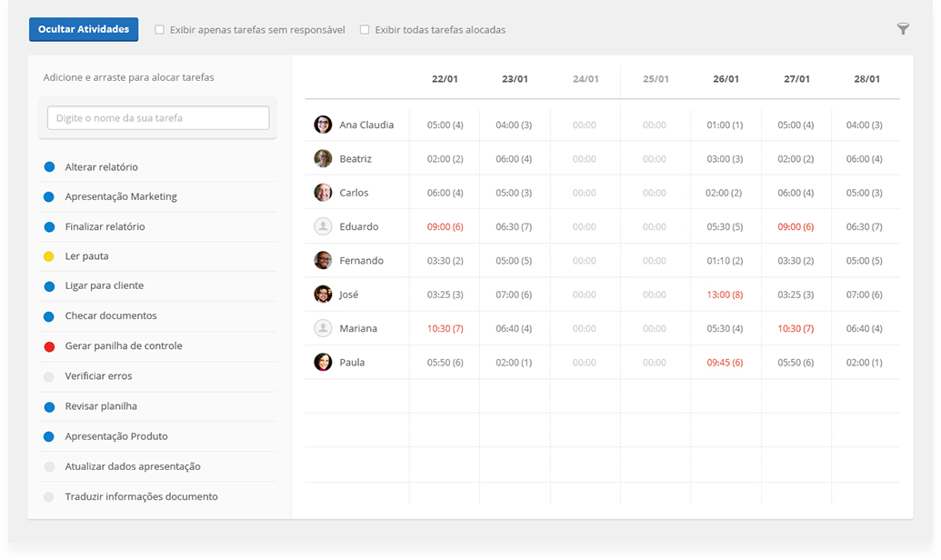The image size is (941, 560).
Task: Click blue dot beside Alterar relatório
Action: (x=49, y=167)
